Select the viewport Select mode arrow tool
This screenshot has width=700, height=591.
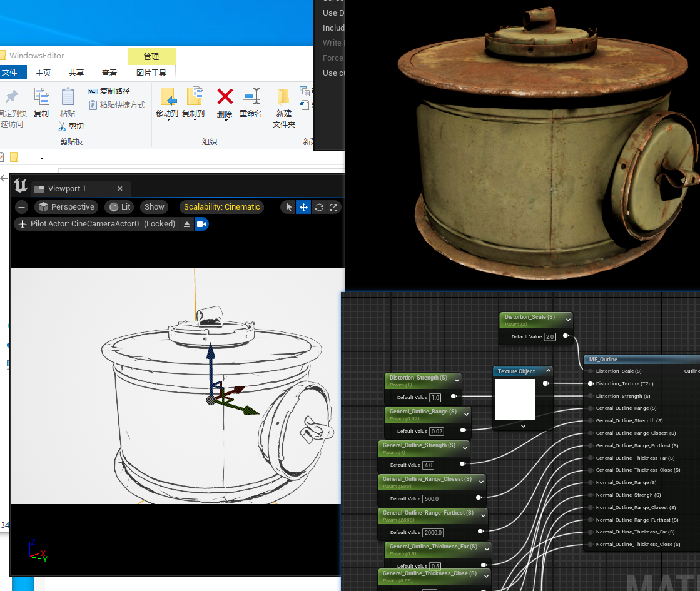click(x=288, y=207)
